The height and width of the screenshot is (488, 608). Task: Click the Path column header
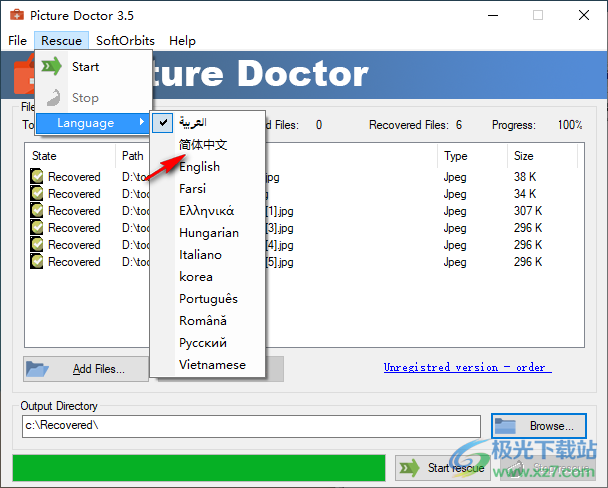(x=133, y=156)
